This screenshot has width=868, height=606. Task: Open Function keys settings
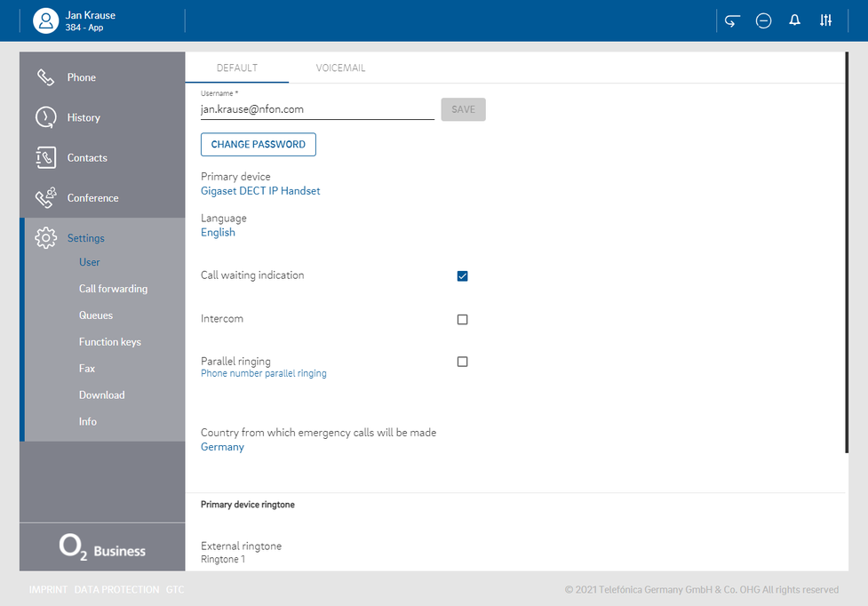[x=109, y=342]
